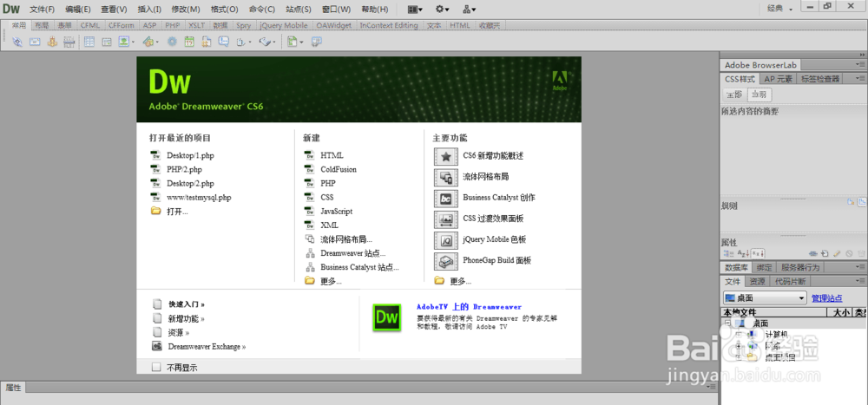Click the Extend Dreamweaver gear icon
Viewport: 868px width, 405px height.
[442, 10]
